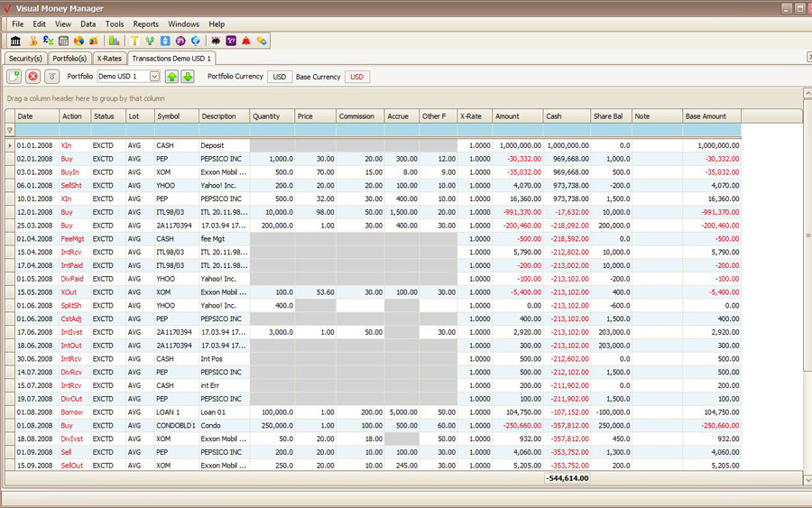Open the Help menu
Screen dimensions: 812x508
click(217, 23)
